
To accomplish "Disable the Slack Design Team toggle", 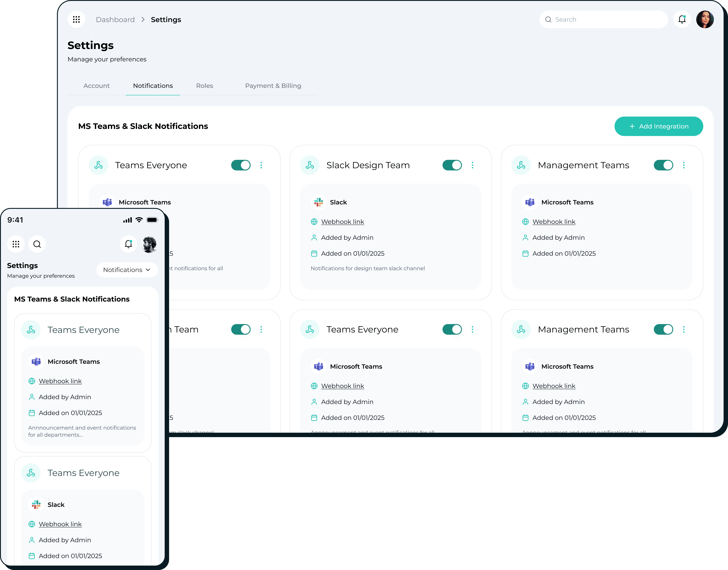I will [x=452, y=165].
